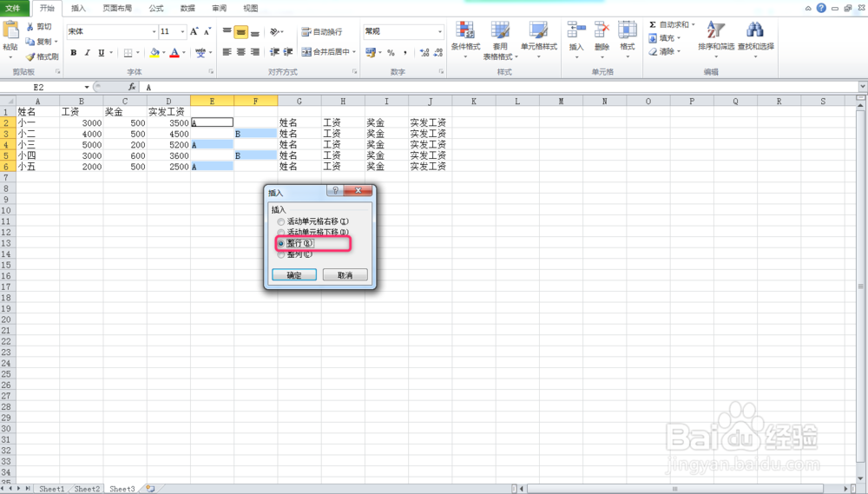Viewport: 868px width, 494px height.
Task: Click the Cut scissors icon
Action: click(30, 26)
